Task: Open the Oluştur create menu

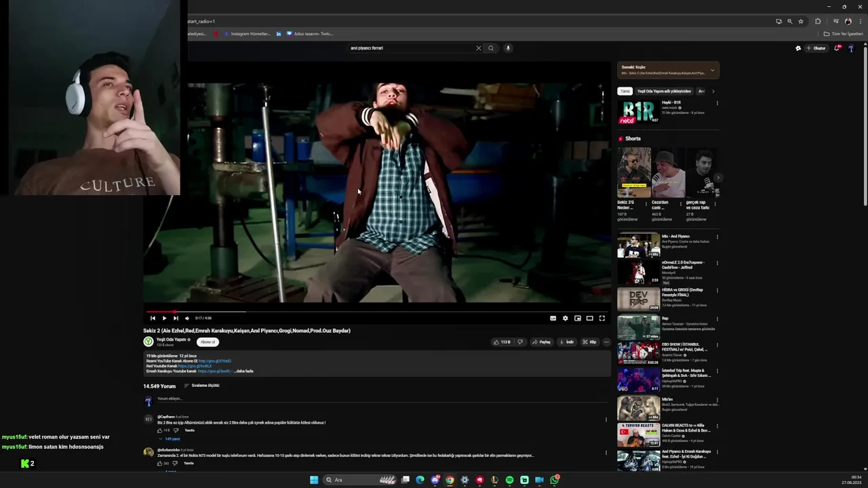Action: (816, 48)
